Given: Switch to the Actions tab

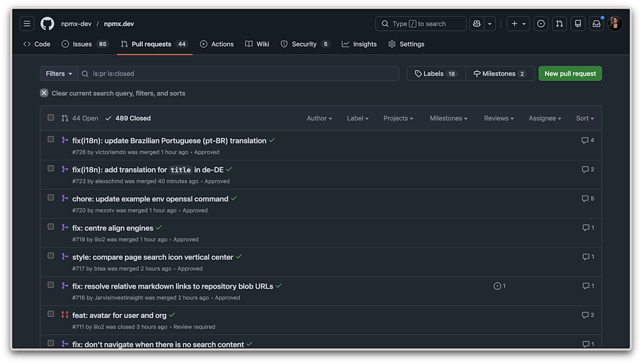Looking at the screenshot, I should (217, 44).
